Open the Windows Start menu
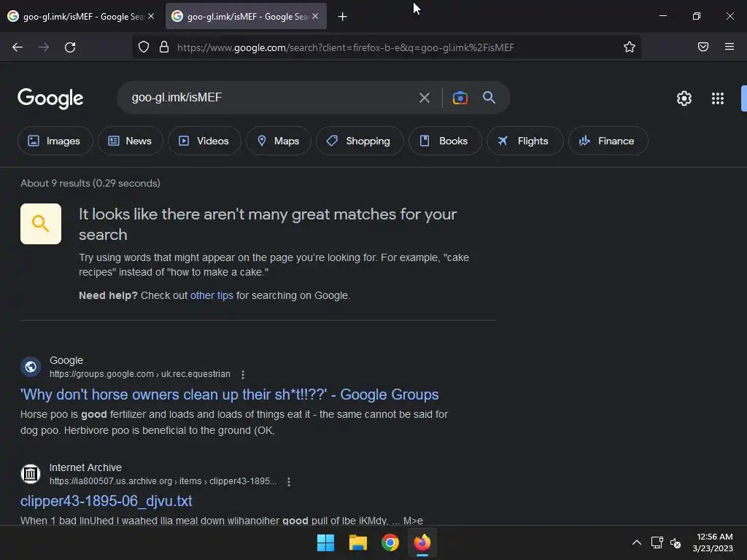This screenshot has height=560, width=747. [x=326, y=542]
